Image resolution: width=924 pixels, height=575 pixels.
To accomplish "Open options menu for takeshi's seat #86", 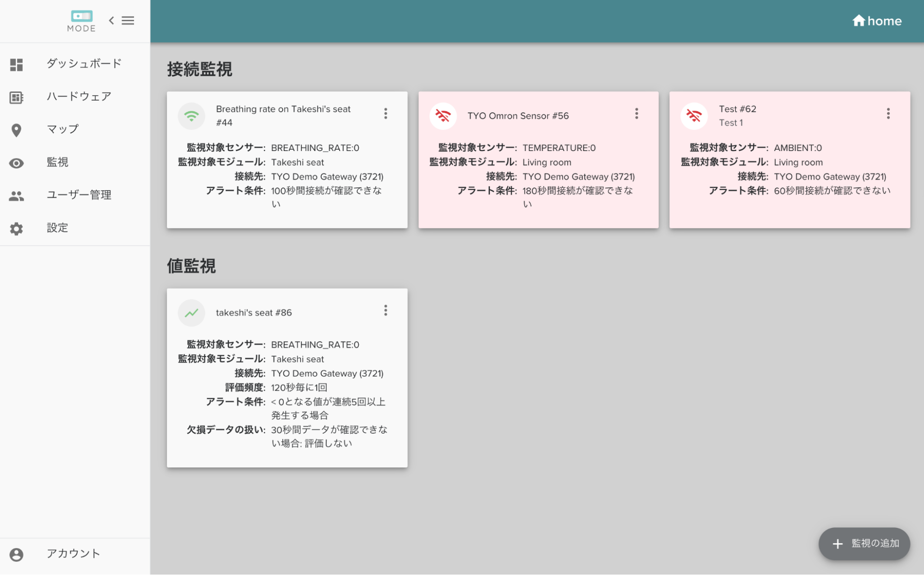I will pyautogui.click(x=386, y=310).
